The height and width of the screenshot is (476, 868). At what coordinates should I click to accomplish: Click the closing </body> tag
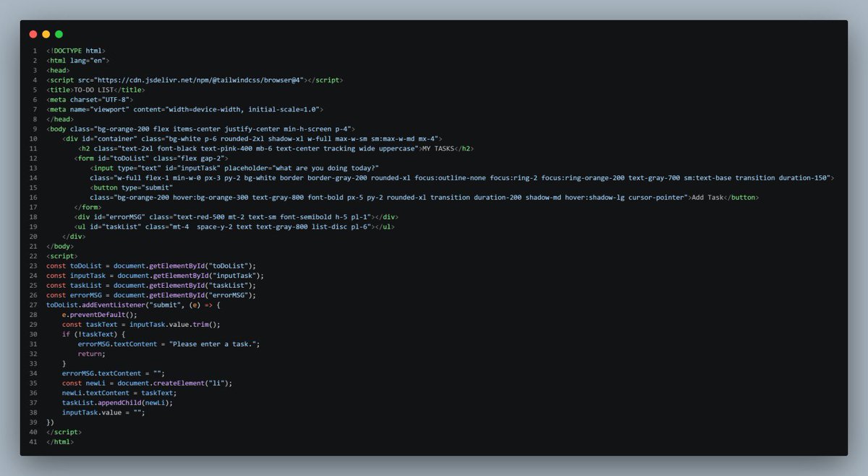(x=60, y=246)
